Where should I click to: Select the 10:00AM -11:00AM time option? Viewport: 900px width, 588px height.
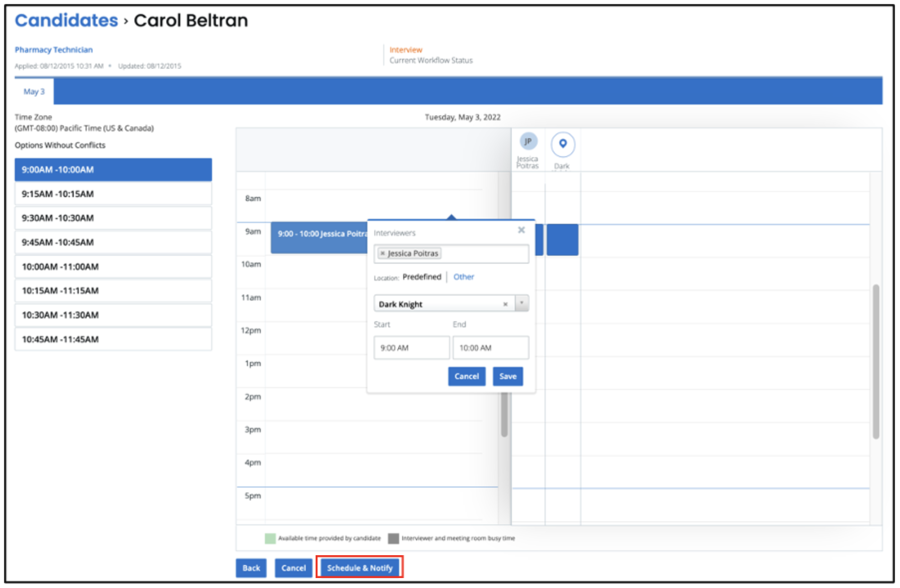113,267
